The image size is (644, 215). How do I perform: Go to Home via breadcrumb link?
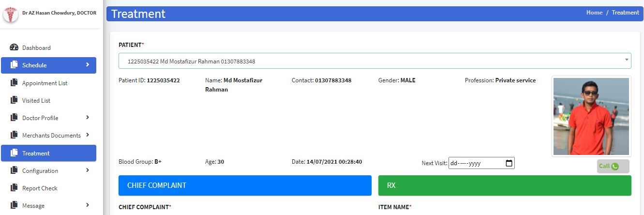pos(594,13)
